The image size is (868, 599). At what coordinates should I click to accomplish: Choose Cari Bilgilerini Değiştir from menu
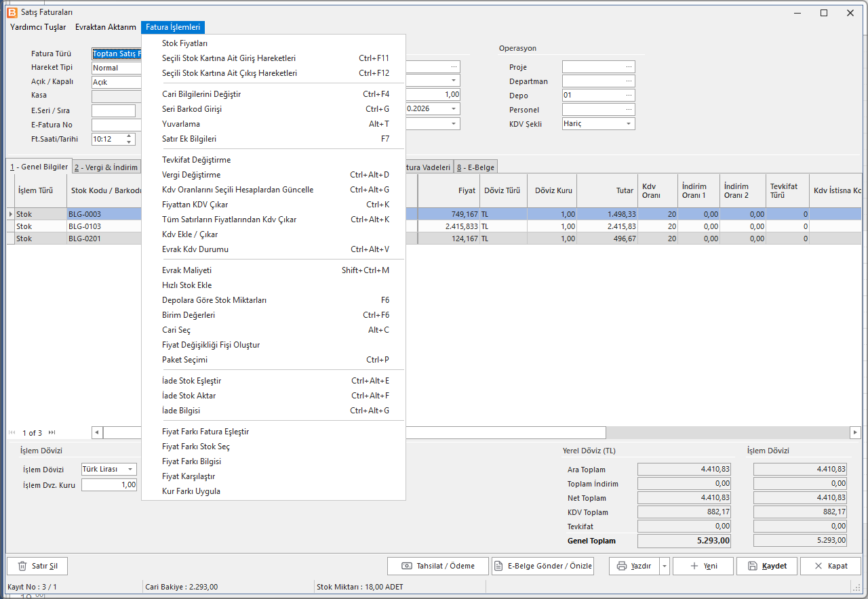[273, 94]
